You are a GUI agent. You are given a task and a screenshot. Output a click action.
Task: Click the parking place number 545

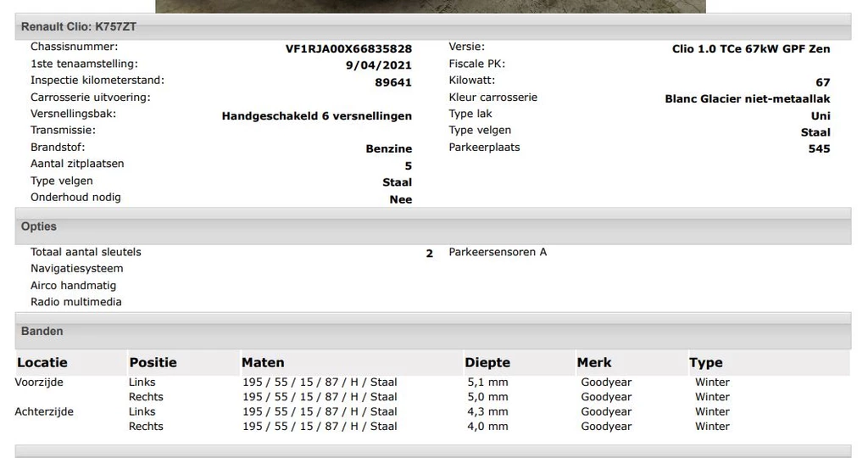[x=819, y=149]
